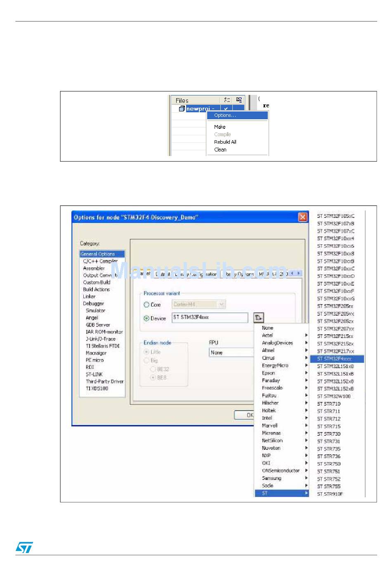
Task: Expand the AnalogDevices vendor submenu
Action: click(x=281, y=343)
